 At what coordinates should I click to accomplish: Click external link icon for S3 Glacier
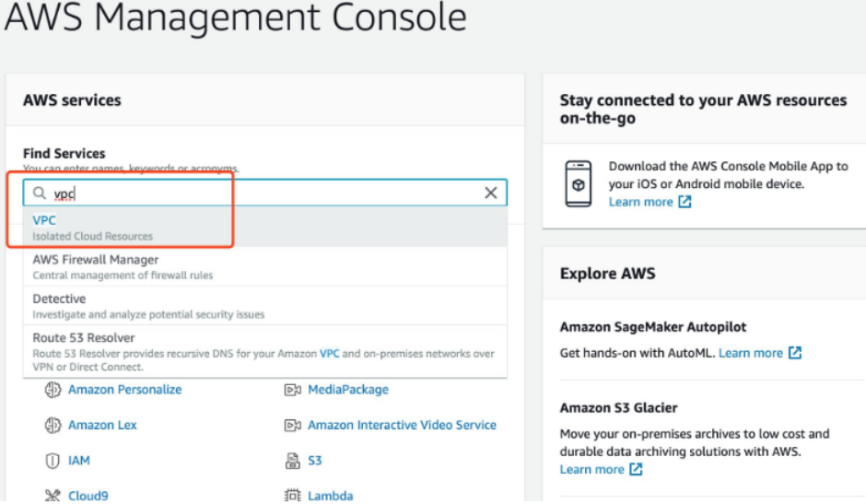pos(637,469)
